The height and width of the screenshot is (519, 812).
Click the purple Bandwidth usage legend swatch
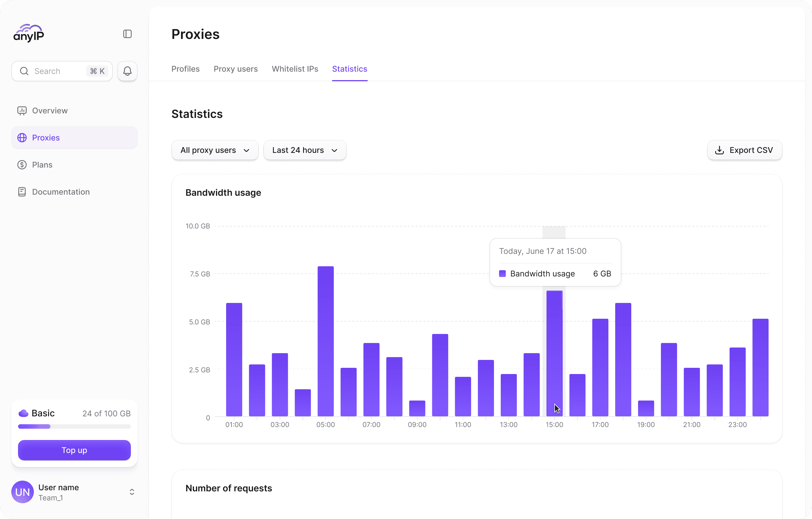pos(502,274)
